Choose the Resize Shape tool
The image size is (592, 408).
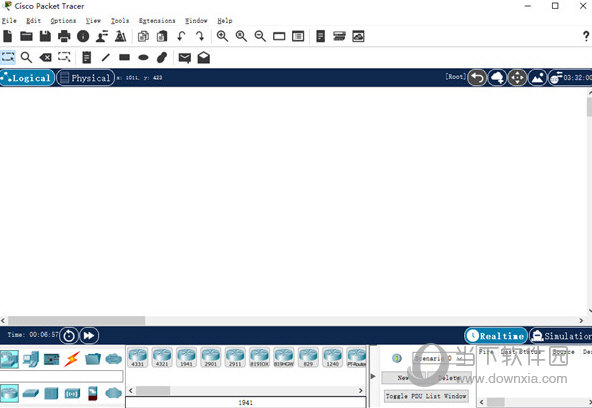pos(64,57)
